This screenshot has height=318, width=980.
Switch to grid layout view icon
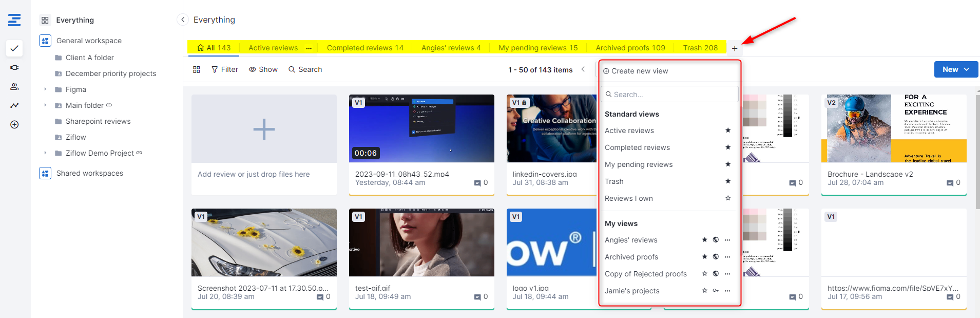pos(196,69)
